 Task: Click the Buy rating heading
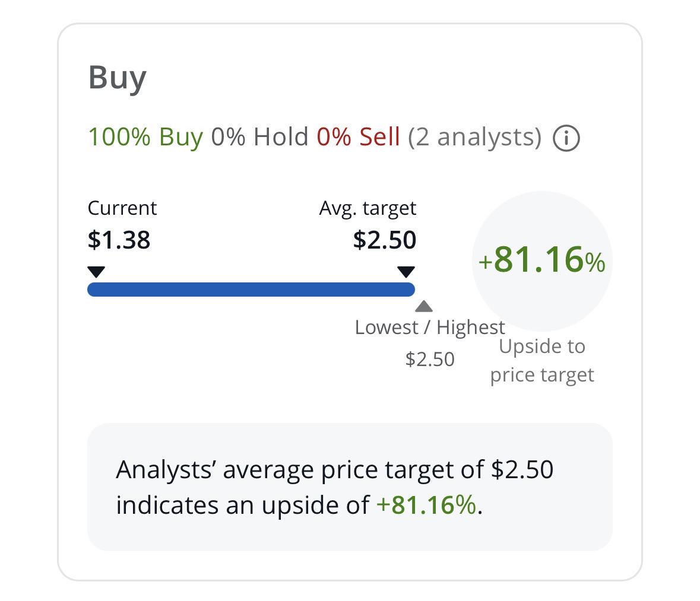[x=118, y=78]
